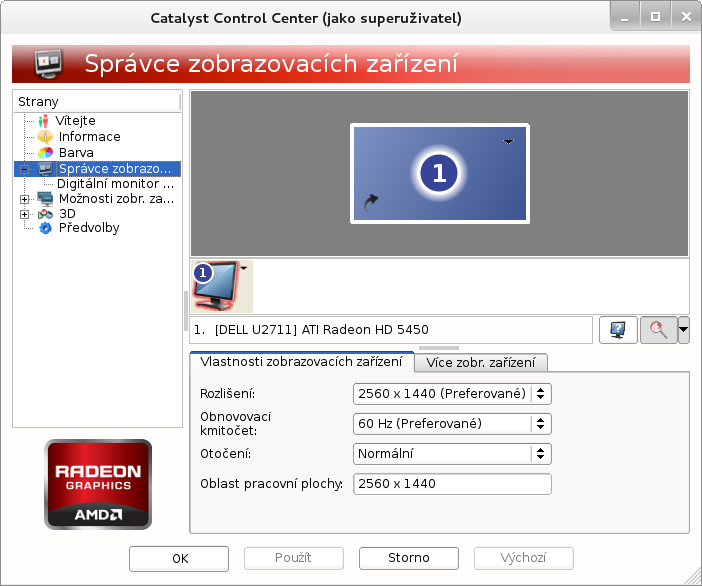The height and width of the screenshot is (586, 702).
Task: Click the Obnovovací kmitočet: label
Action: click(235, 424)
